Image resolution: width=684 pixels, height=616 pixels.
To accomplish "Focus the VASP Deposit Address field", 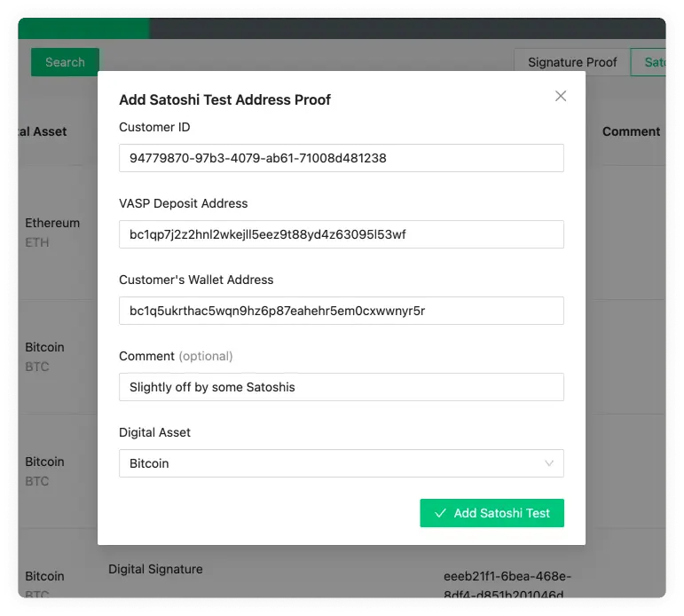I will pyautogui.click(x=342, y=234).
